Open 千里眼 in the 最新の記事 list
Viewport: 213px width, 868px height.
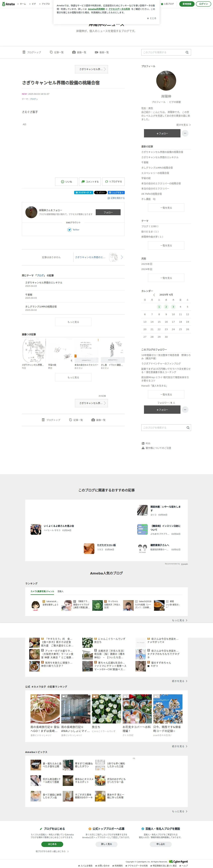[145, 162]
